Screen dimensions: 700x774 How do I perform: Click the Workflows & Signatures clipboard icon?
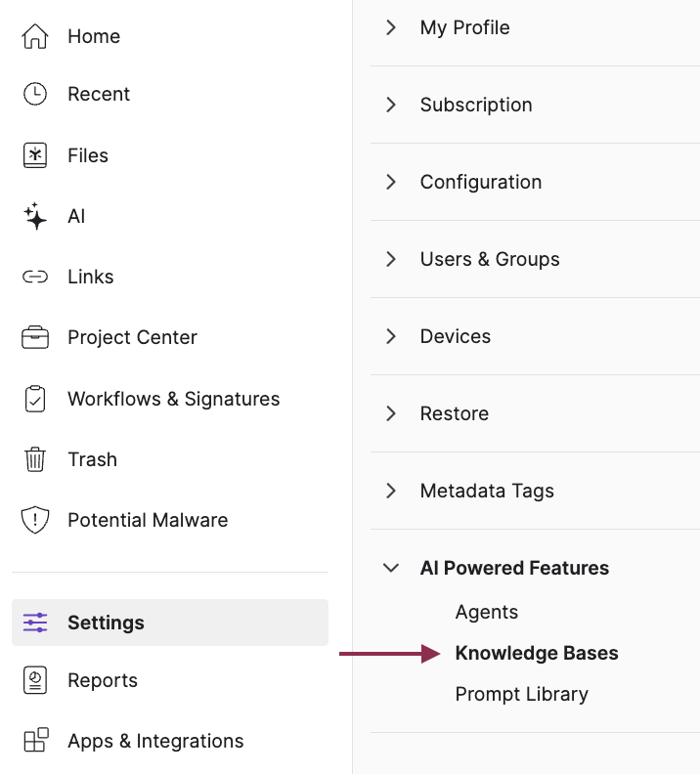click(35, 399)
